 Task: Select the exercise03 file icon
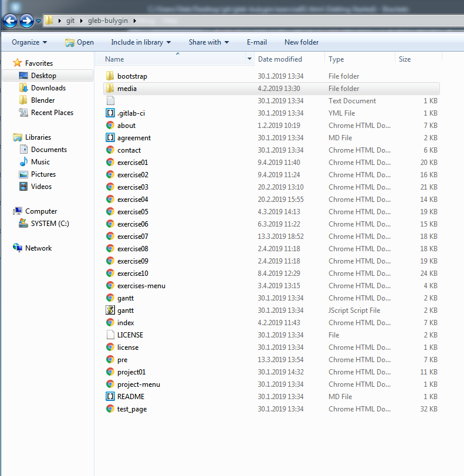(110, 187)
